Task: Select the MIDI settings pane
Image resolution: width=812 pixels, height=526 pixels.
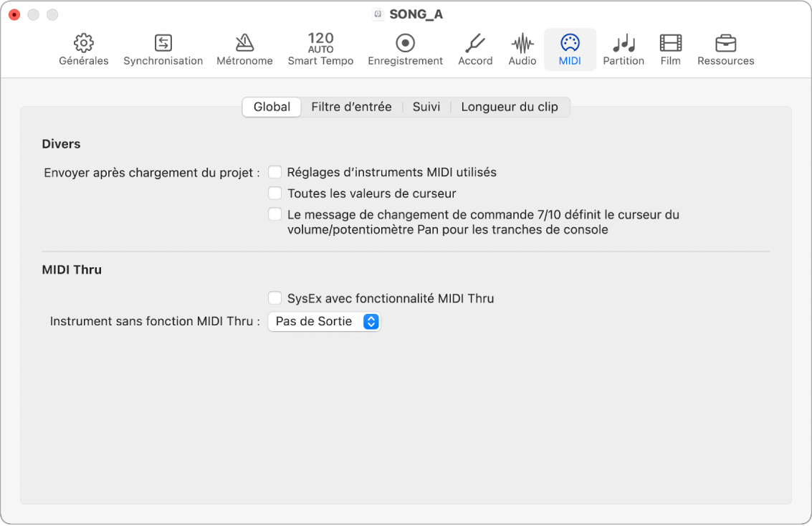Action: pyautogui.click(x=570, y=49)
